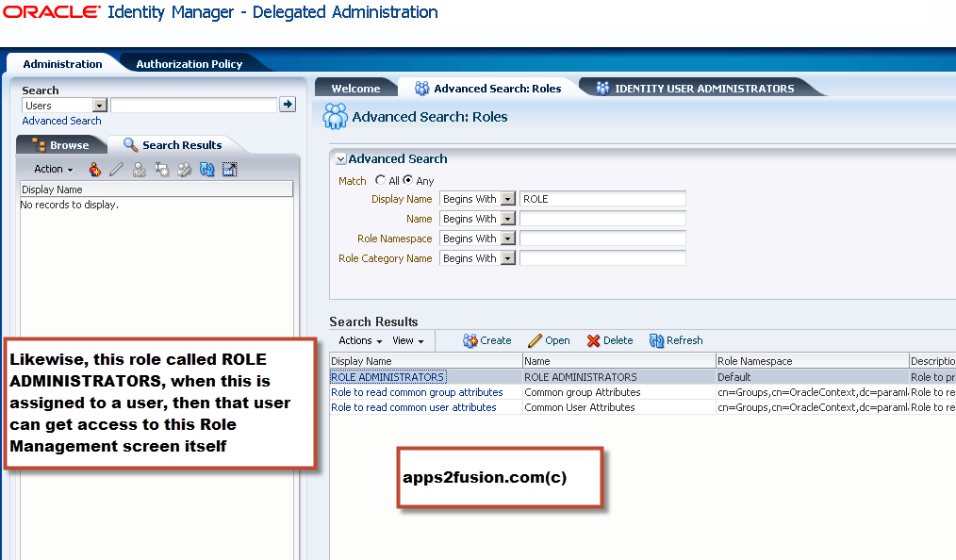Click the pencil edit icon in left toolbar

pos(117,170)
